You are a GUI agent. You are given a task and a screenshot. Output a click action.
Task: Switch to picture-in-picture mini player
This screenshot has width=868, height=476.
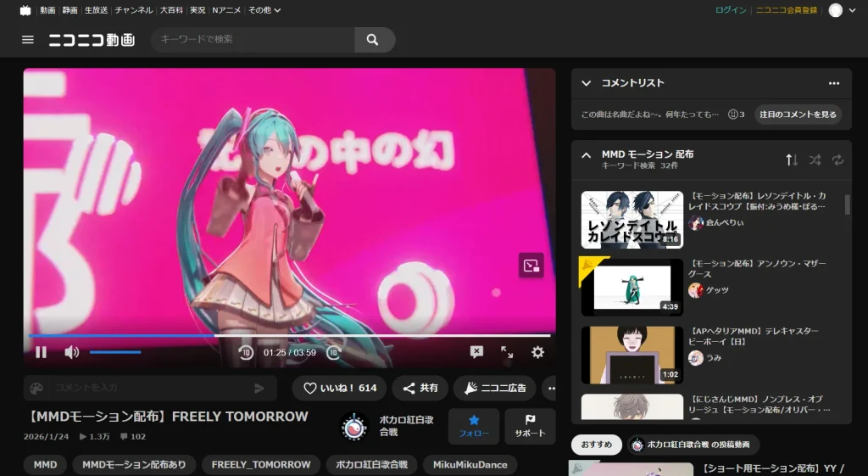531,266
